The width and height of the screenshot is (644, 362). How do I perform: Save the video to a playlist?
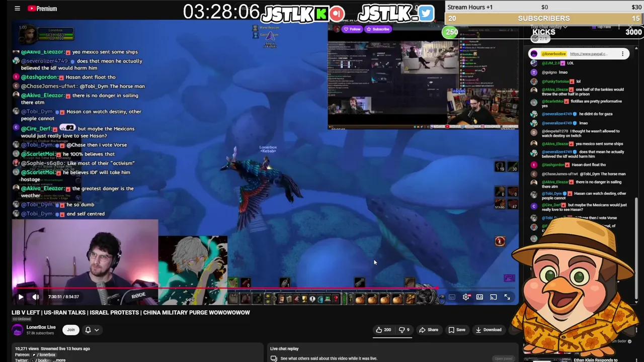(457, 330)
